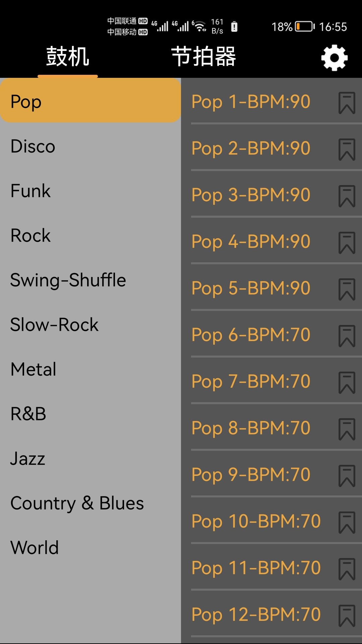Toggle bookmark on Pop 2
The image size is (362, 644).
[x=347, y=150]
